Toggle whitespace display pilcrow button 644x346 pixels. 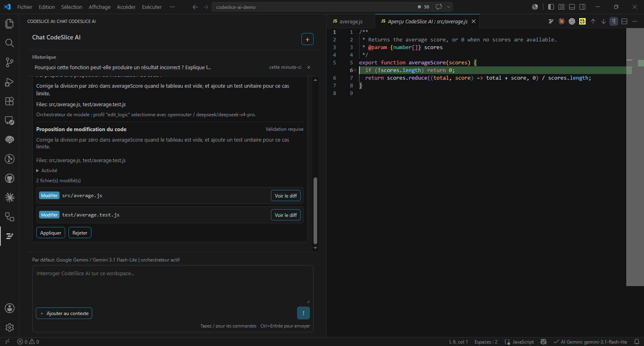[614, 21]
